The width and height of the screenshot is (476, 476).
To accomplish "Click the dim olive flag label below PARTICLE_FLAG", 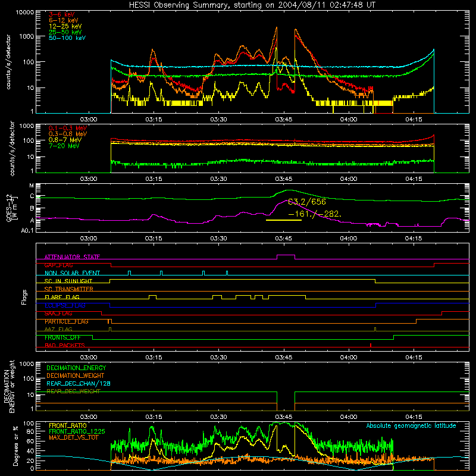I will click(58, 329).
